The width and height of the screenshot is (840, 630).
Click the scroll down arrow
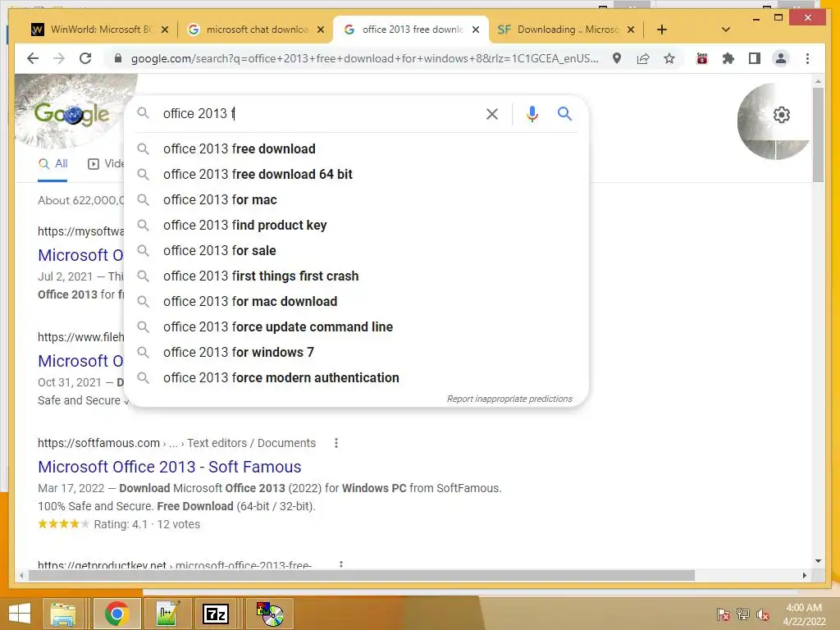[818, 561]
